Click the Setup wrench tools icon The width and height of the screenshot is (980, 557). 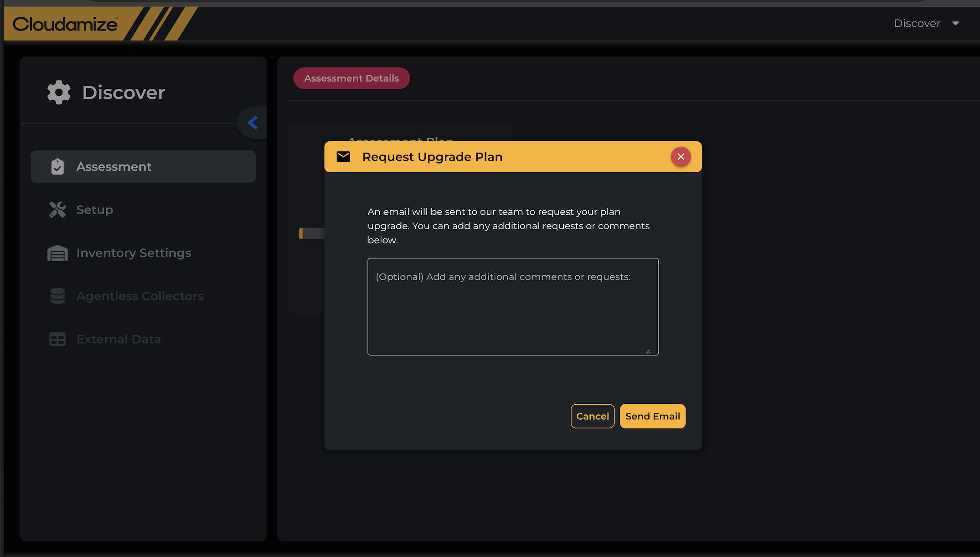pyautogui.click(x=57, y=210)
